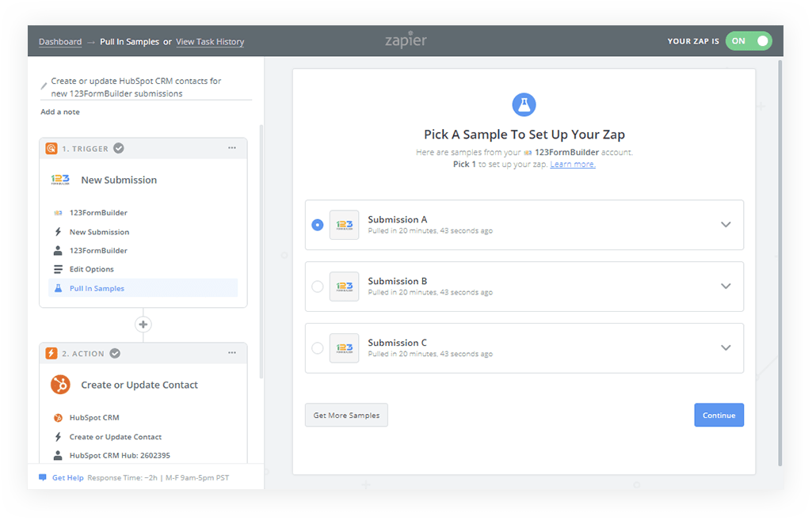Screen dimensions: 812x520
Task: Click the Learn more link
Action: click(x=573, y=164)
